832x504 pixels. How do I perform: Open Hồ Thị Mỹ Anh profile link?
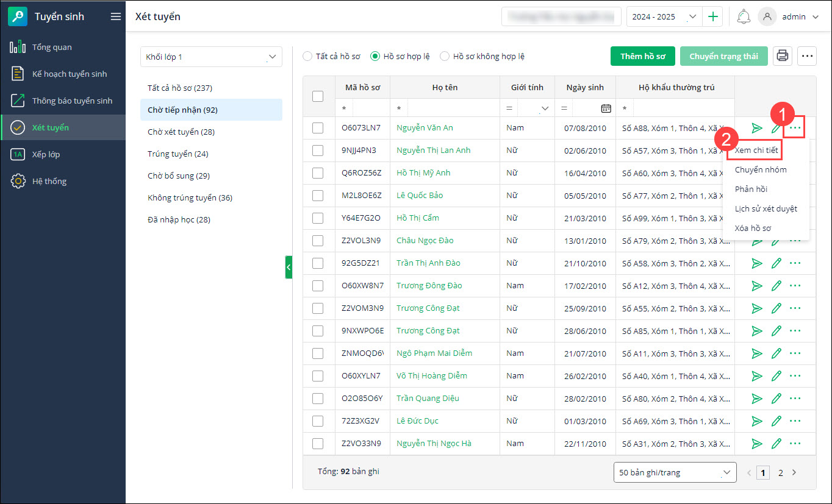coord(423,173)
